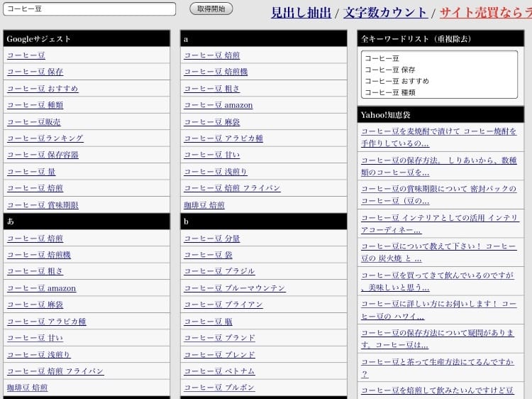Screen dimensions: 532x399
Task: Open the コーヒー豆 分量 link
Action: tap(212, 239)
